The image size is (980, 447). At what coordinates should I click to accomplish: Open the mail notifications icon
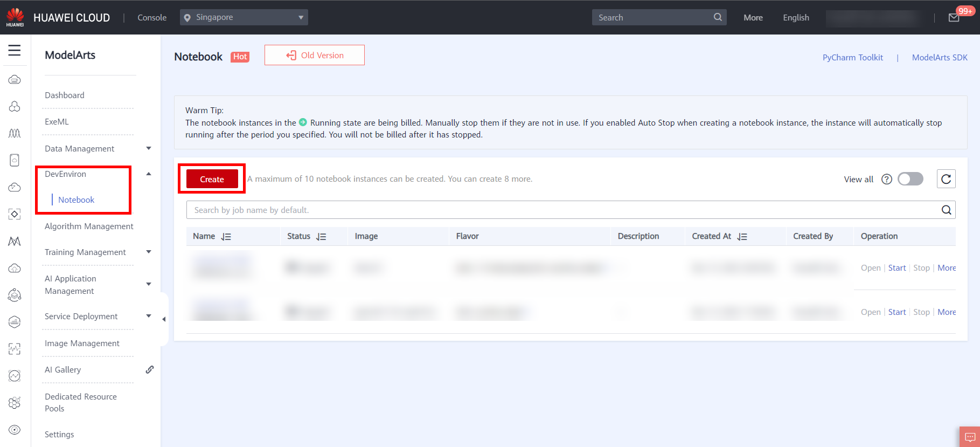(x=954, y=18)
